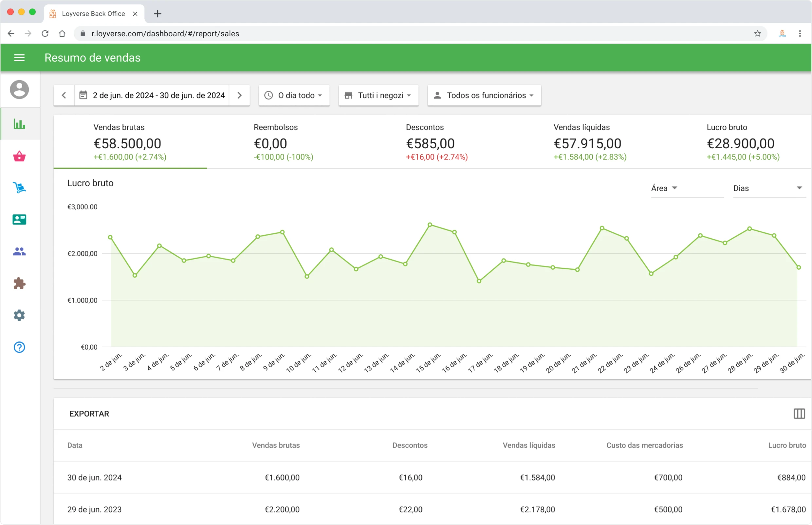This screenshot has height=525, width=812.
Task: Open the 'Todos os funcionários' employee filter
Action: (484, 96)
